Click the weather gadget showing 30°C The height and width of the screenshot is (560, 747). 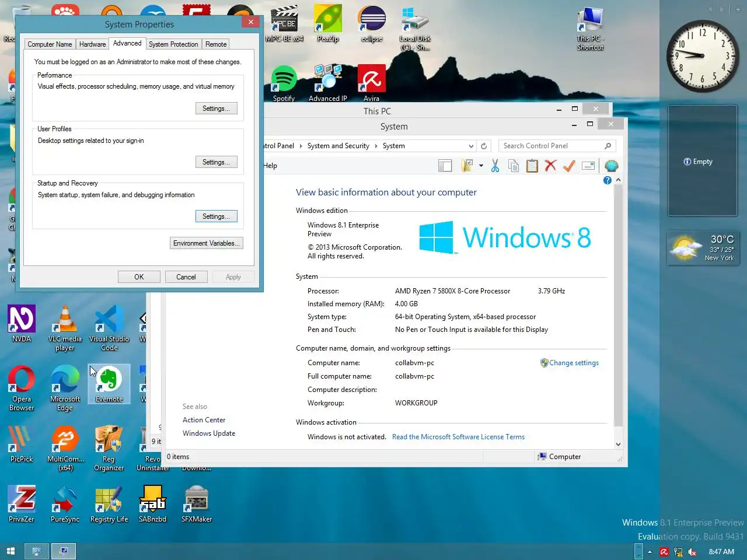[x=702, y=248]
